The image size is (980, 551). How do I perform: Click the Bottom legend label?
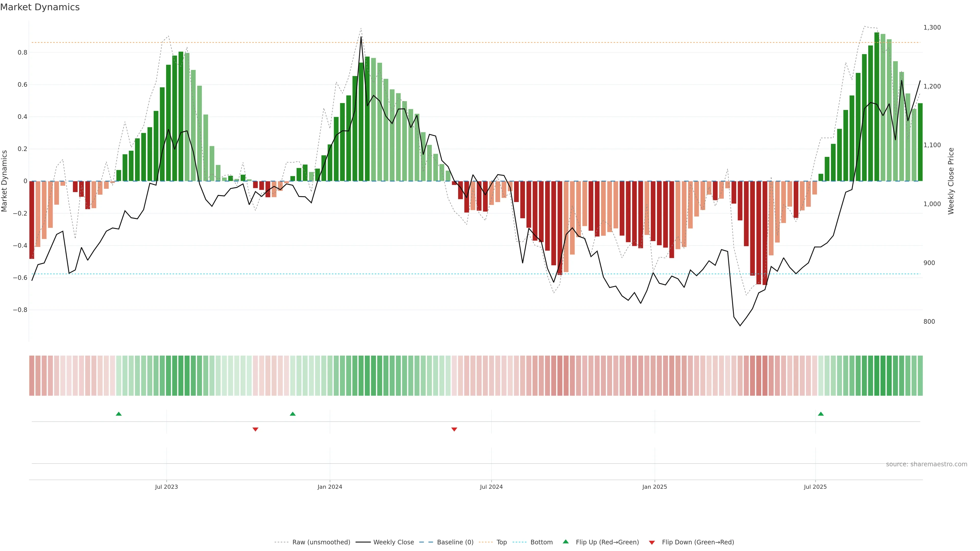[x=541, y=542]
